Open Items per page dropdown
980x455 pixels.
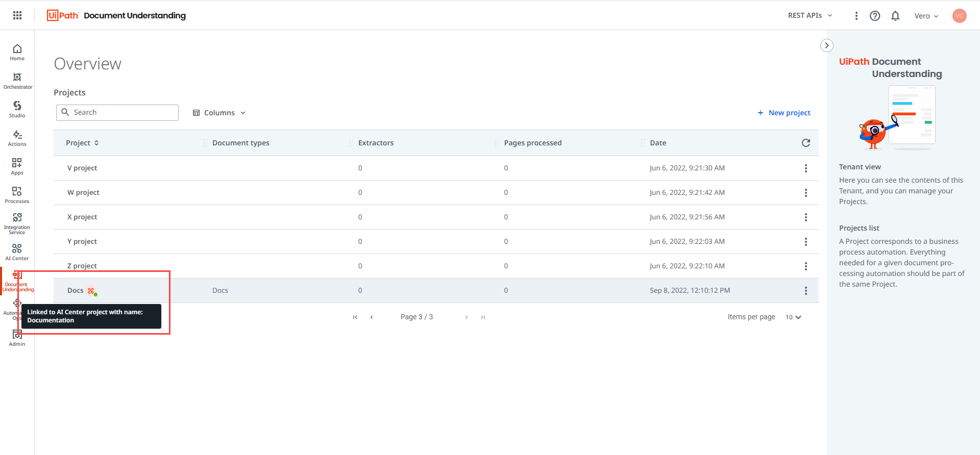(793, 317)
